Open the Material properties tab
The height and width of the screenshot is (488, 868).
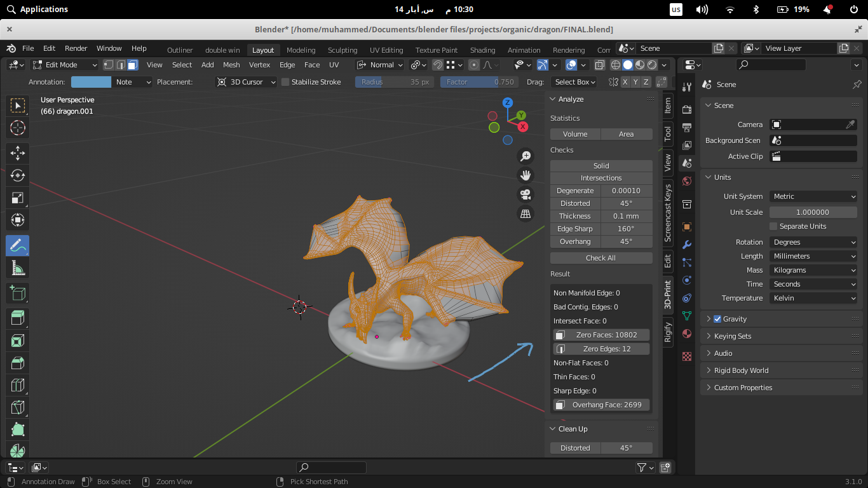(x=686, y=334)
